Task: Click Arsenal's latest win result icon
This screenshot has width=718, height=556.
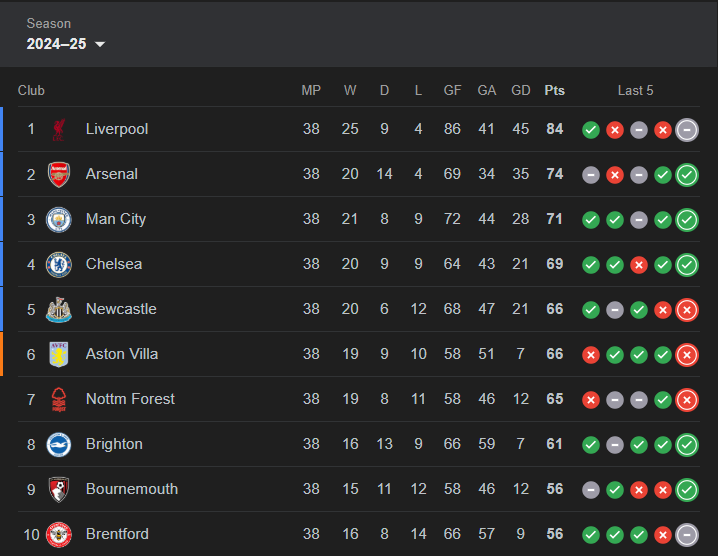Action: (687, 175)
